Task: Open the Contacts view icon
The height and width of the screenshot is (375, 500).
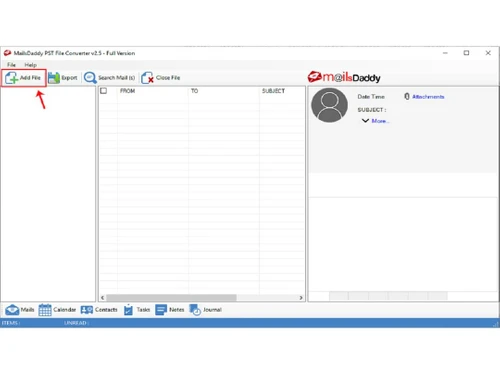Action: (x=87, y=310)
